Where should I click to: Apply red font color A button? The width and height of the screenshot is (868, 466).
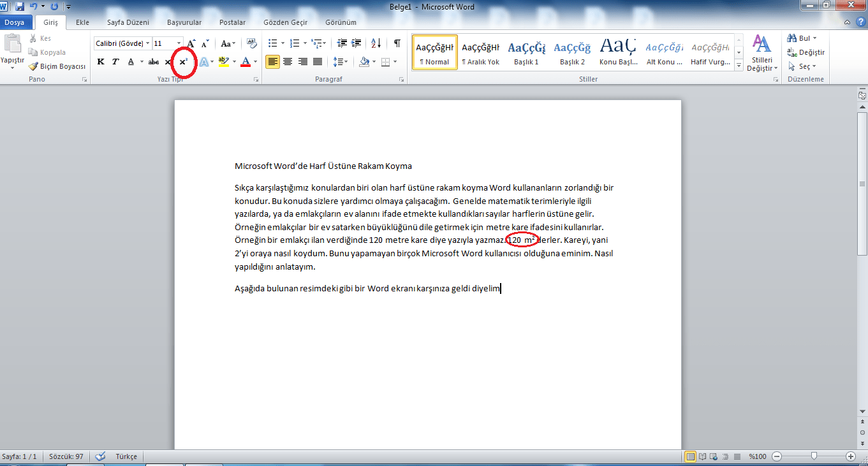pos(246,62)
